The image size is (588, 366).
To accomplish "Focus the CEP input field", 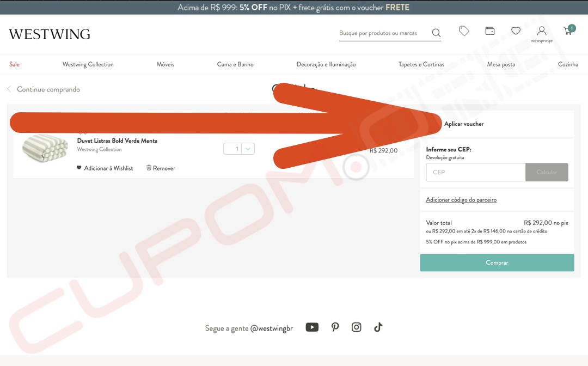I will pos(475,172).
